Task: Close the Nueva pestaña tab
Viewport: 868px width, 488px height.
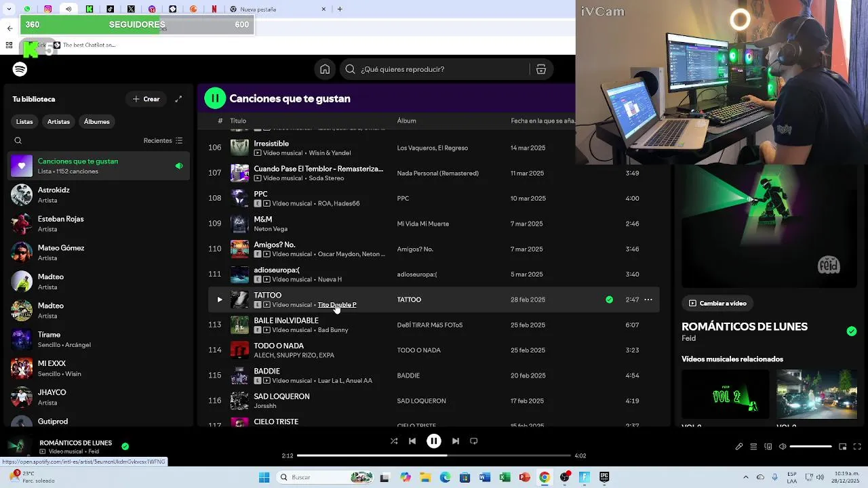Action: 323,9
